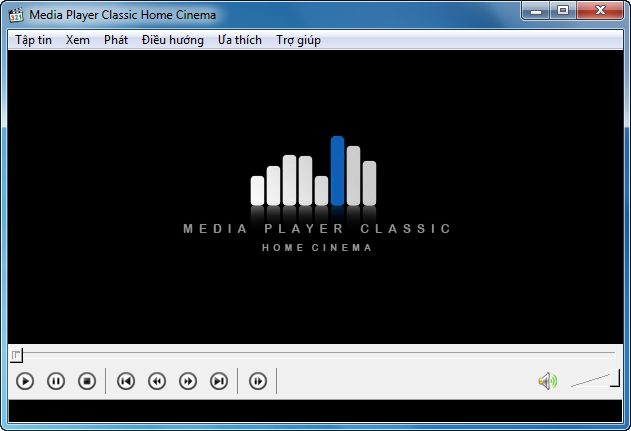Viewport: 631px width, 431px height.
Task: Skip to the next track
Action: point(219,381)
